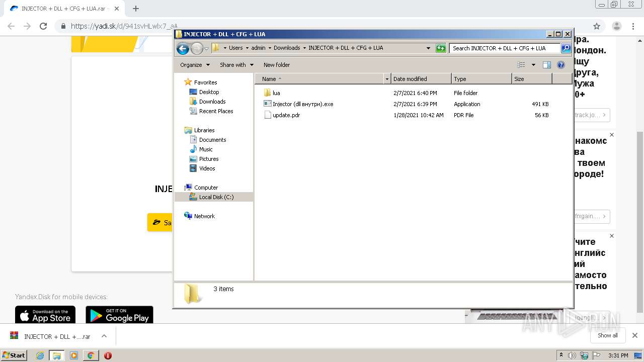Viewport: 644px width, 362px height.
Task: Click the New folder button
Action: coord(277,65)
